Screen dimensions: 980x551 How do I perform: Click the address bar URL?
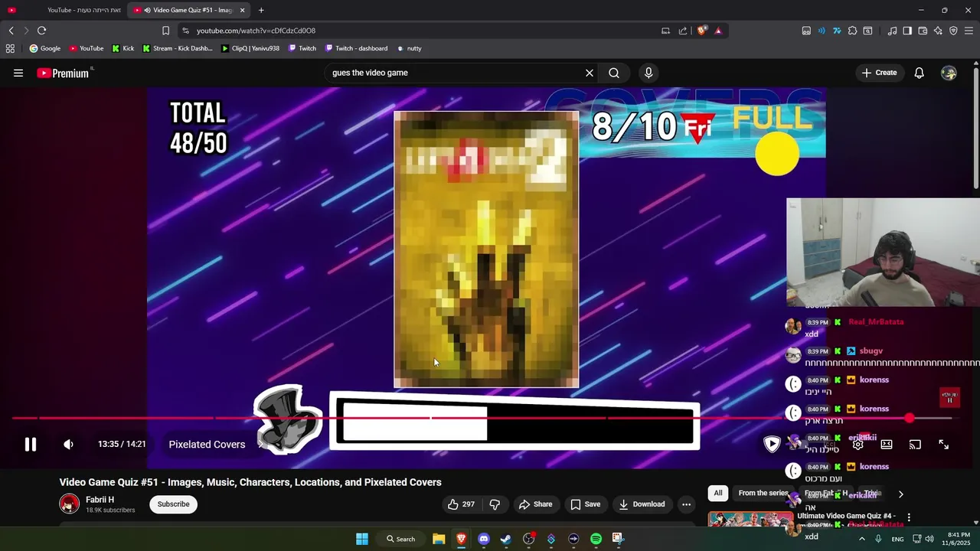[x=256, y=31]
